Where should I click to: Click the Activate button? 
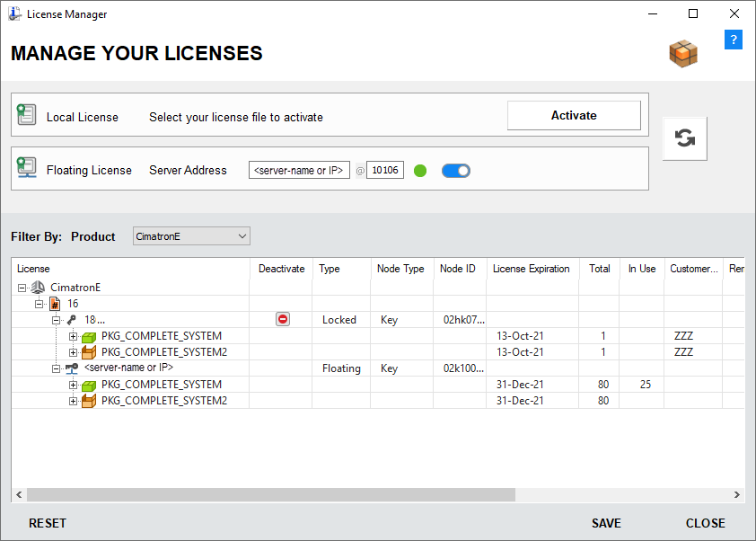point(574,115)
